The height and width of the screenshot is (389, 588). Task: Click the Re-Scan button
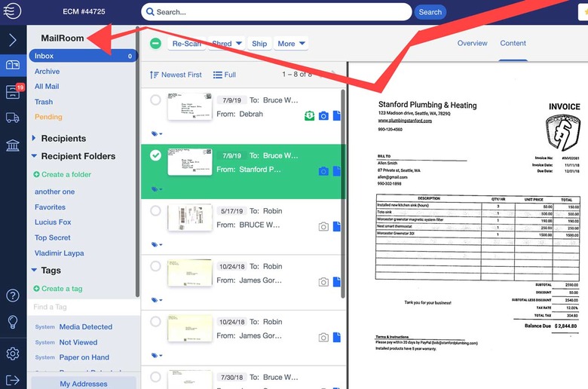187,44
